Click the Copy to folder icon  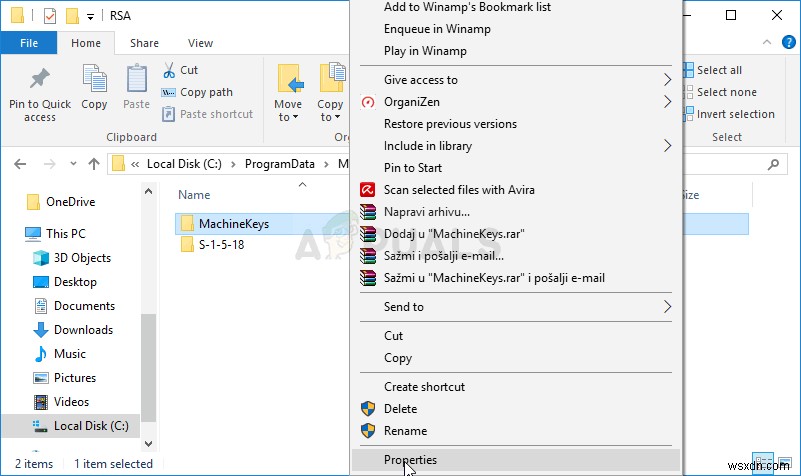[332, 78]
